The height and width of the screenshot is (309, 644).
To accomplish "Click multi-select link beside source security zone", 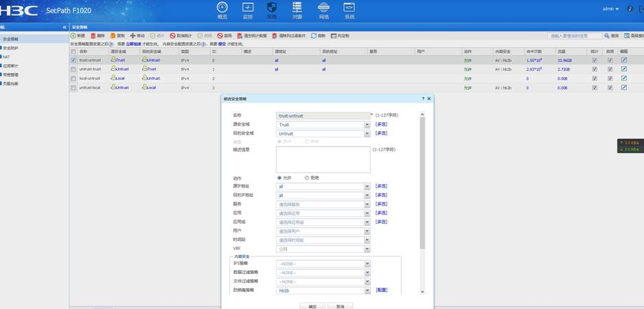I will pyautogui.click(x=381, y=124).
